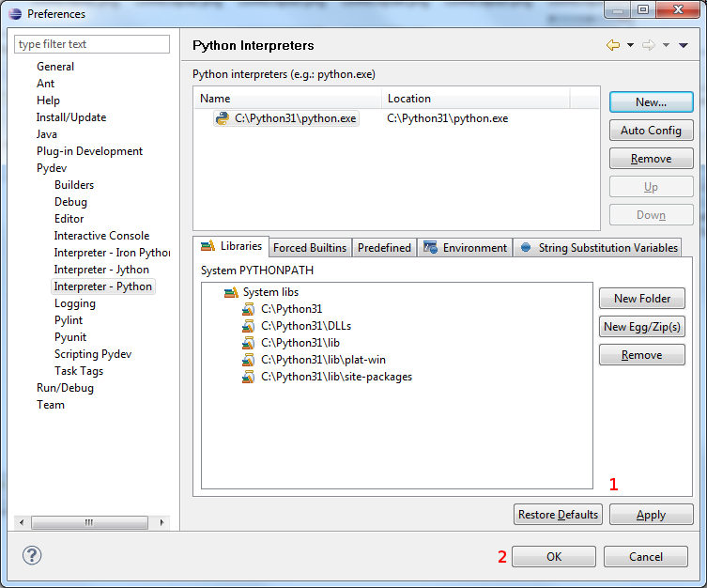Select the Pydev tree node
The height and width of the screenshot is (588, 707).
click(52, 168)
